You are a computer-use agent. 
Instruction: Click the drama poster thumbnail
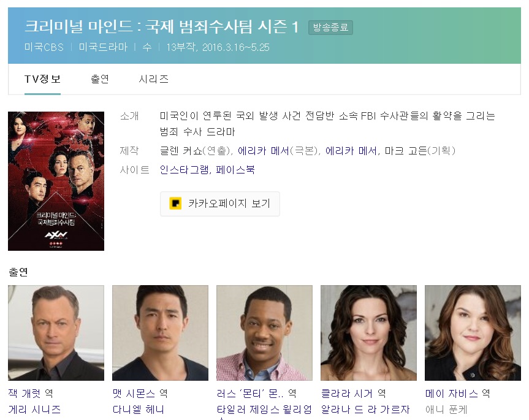point(56,181)
